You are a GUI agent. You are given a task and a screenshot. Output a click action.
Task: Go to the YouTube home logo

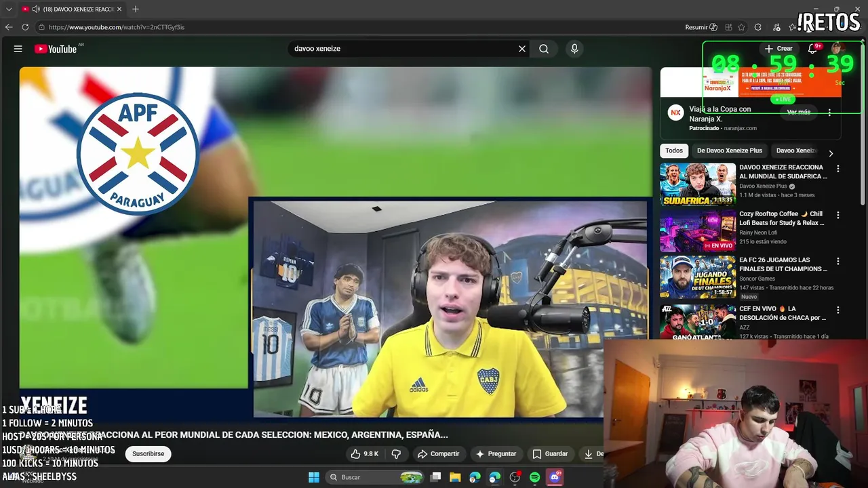click(56, 49)
